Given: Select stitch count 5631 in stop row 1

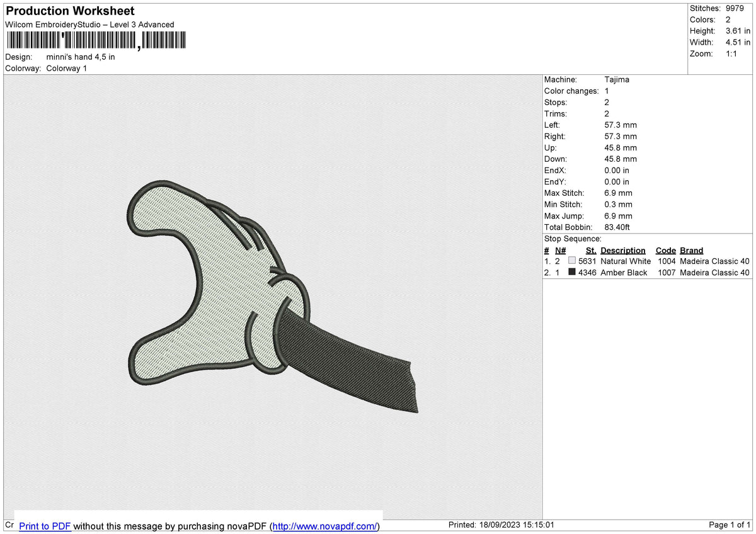Looking at the screenshot, I should 587,261.
